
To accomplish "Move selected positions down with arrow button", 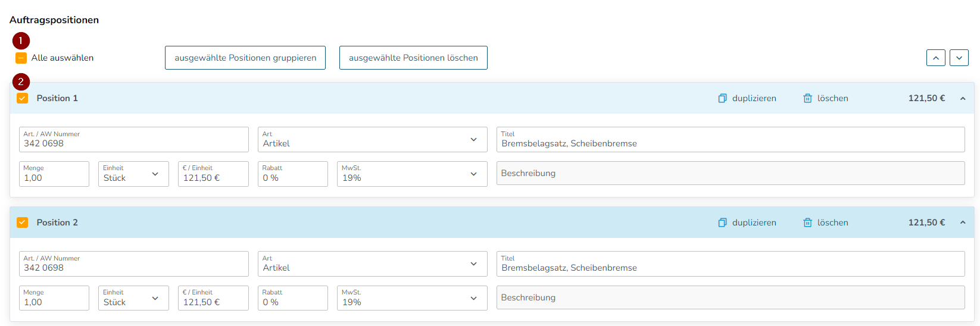I will click(959, 58).
